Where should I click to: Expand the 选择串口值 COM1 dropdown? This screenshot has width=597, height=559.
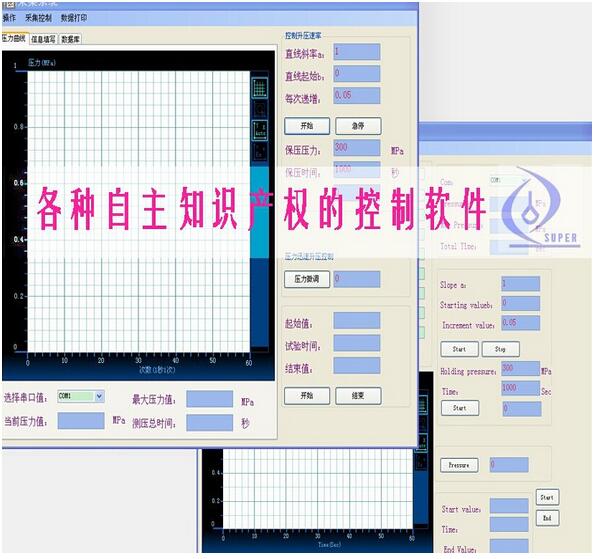click(99, 396)
